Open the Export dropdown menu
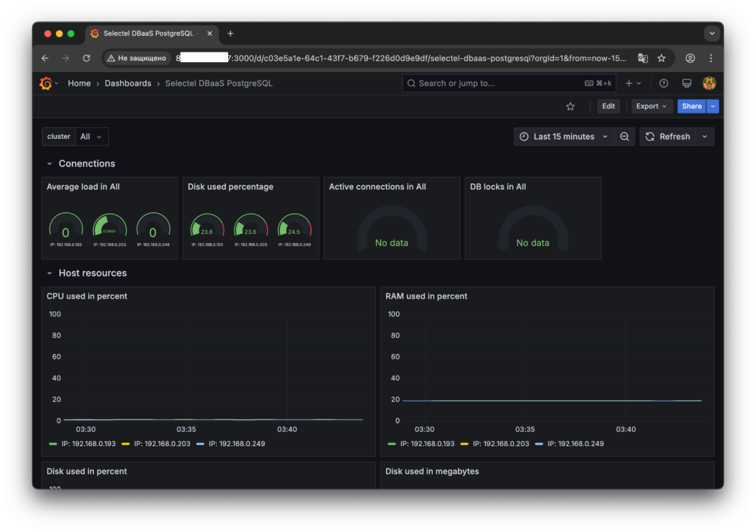 point(651,107)
